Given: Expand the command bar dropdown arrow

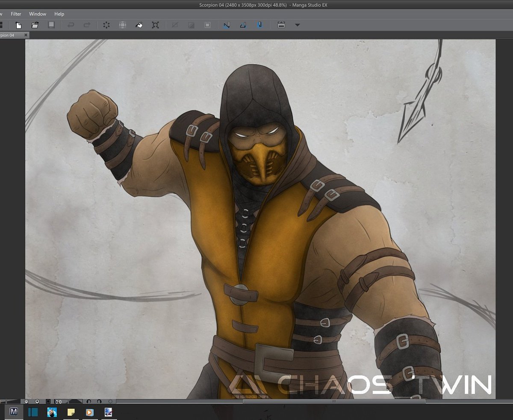Looking at the screenshot, I should 298,25.
